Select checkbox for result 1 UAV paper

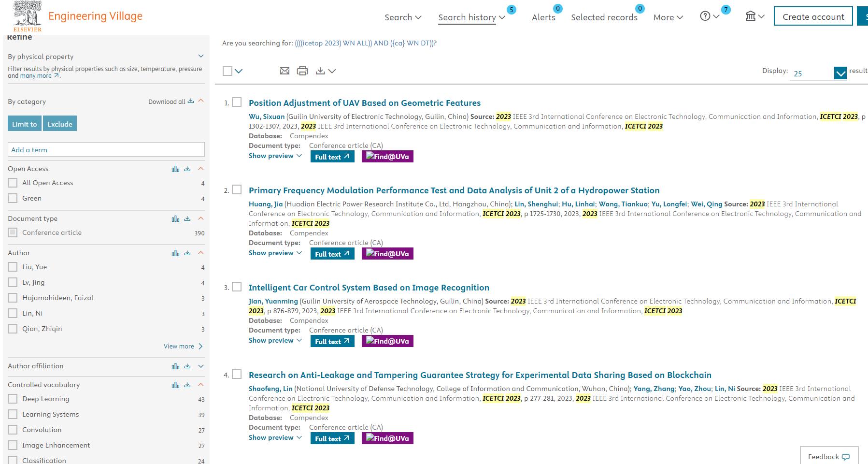(237, 102)
